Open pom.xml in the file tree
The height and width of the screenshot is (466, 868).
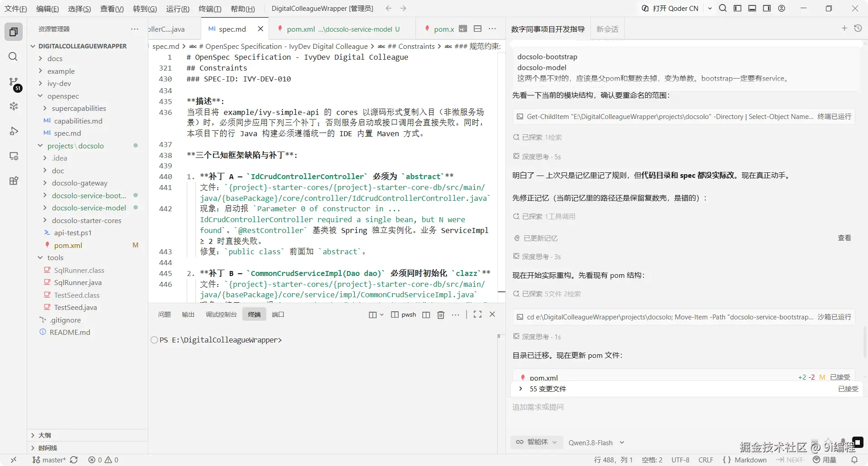tap(68, 245)
